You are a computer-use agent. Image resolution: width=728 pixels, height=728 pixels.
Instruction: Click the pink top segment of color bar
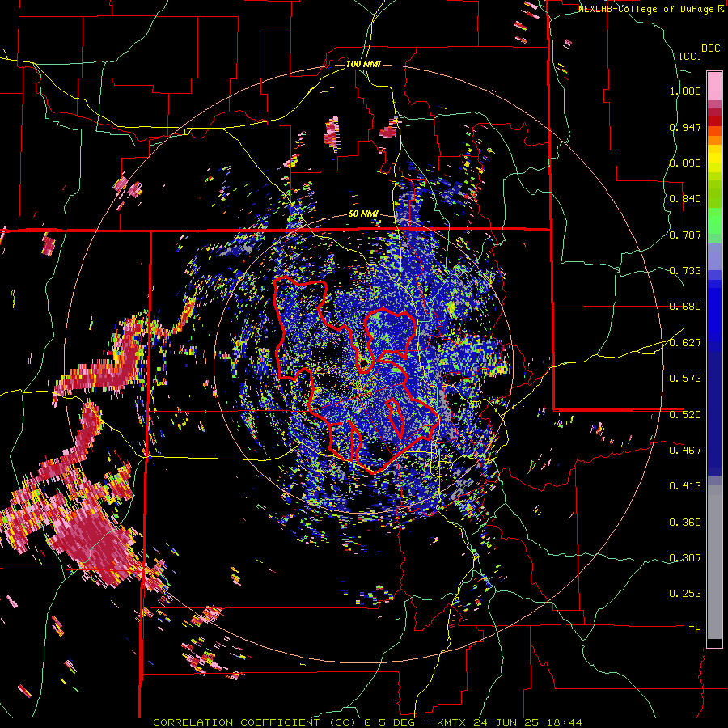coord(714,86)
